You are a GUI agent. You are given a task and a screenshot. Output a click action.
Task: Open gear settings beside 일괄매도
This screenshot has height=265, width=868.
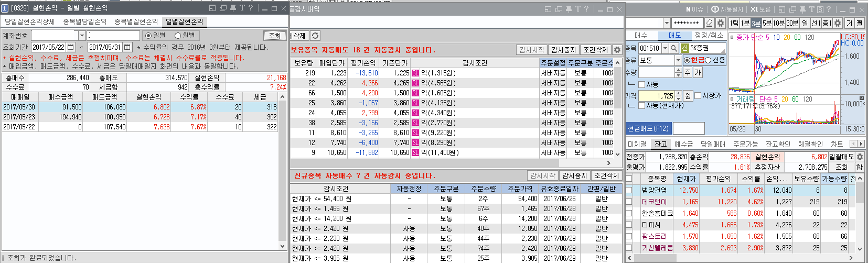(860, 157)
